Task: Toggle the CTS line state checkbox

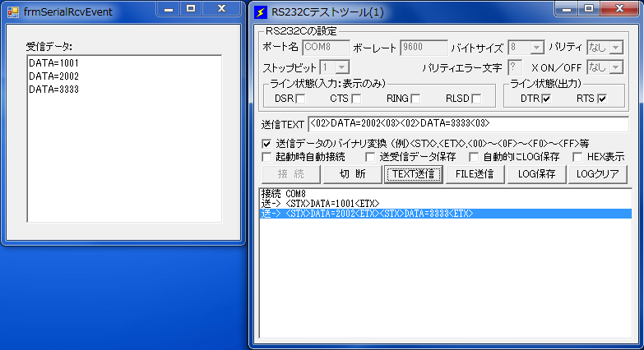Action: pyautogui.click(x=356, y=99)
